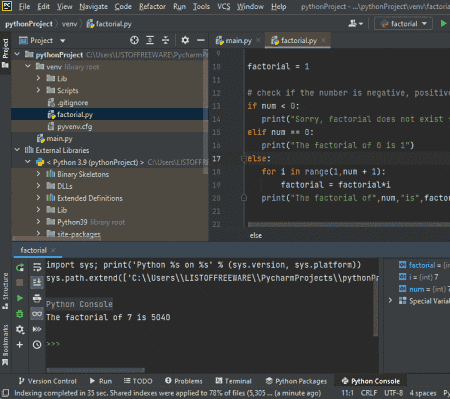Viewport: 450px width, 399px height.
Task: Click the console double-arrow icon
Action: 37,329
